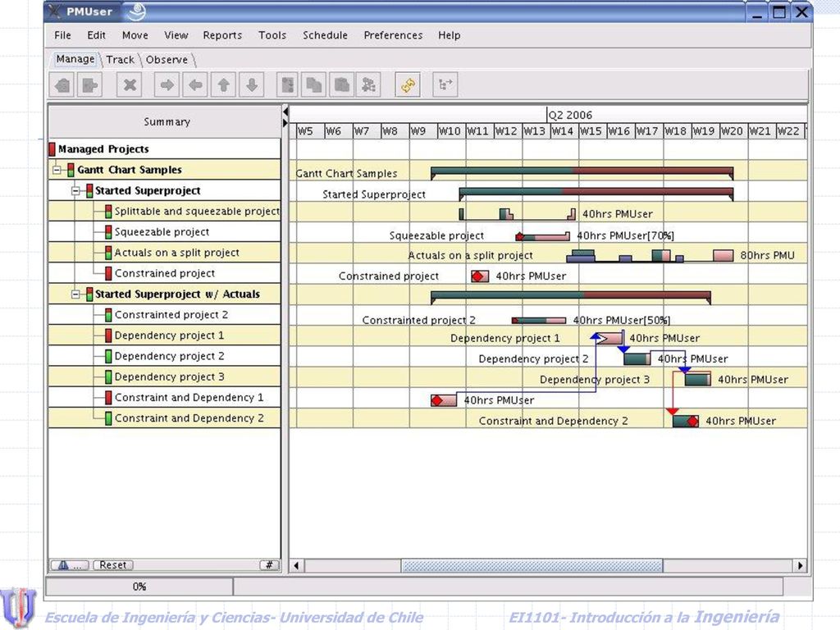
Task: Click the W14 week header
Action: tap(564, 130)
